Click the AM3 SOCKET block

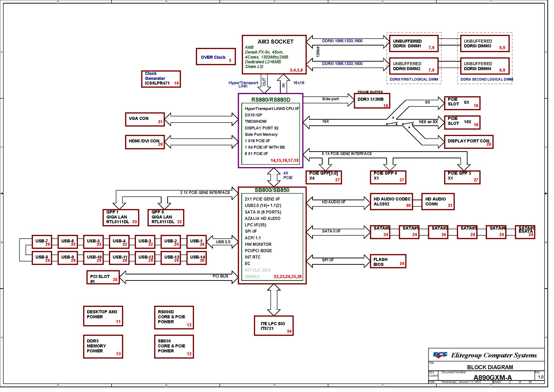274,55
